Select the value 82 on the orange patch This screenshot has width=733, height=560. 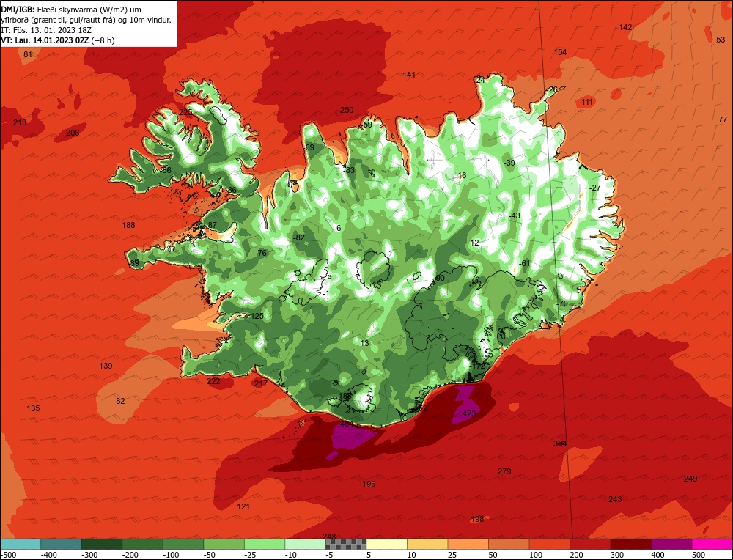click(x=120, y=401)
